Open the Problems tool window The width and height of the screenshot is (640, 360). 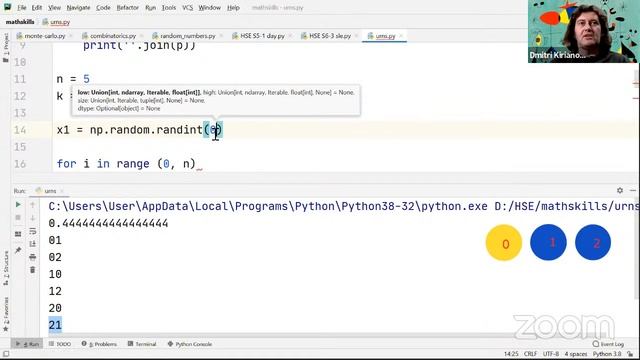(99, 344)
